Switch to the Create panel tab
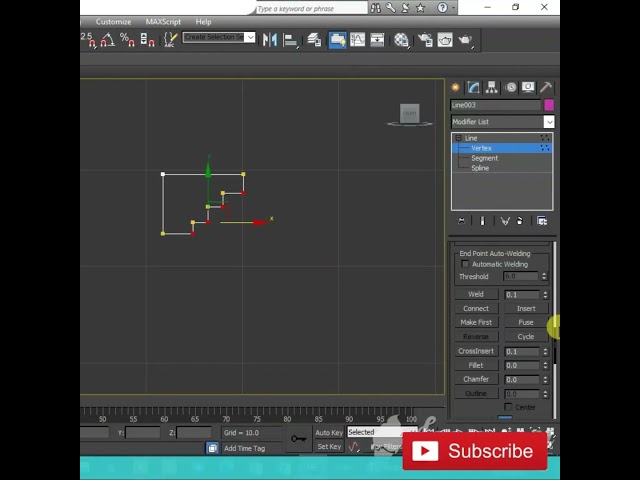Image resolution: width=640 pixels, height=480 pixels. [x=456, y=87]
